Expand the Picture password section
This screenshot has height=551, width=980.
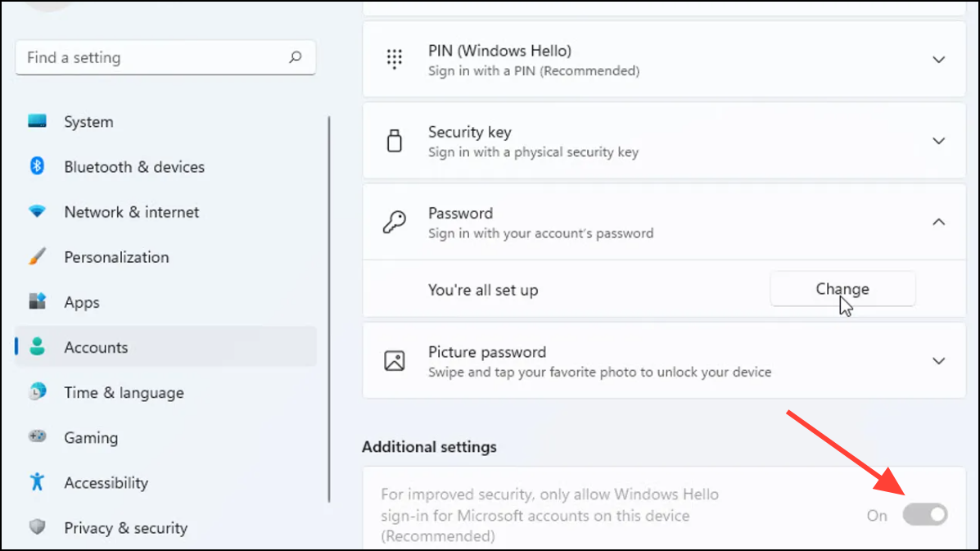pyautogui.click(x=939, y=361)
